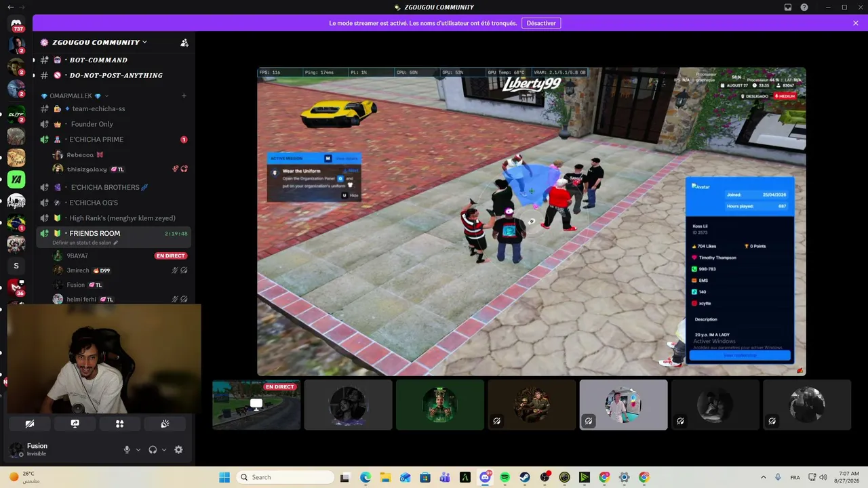Open Discord direct messages home icon
Viewport: 868px width, 488px height.
[x=16, y=24]
